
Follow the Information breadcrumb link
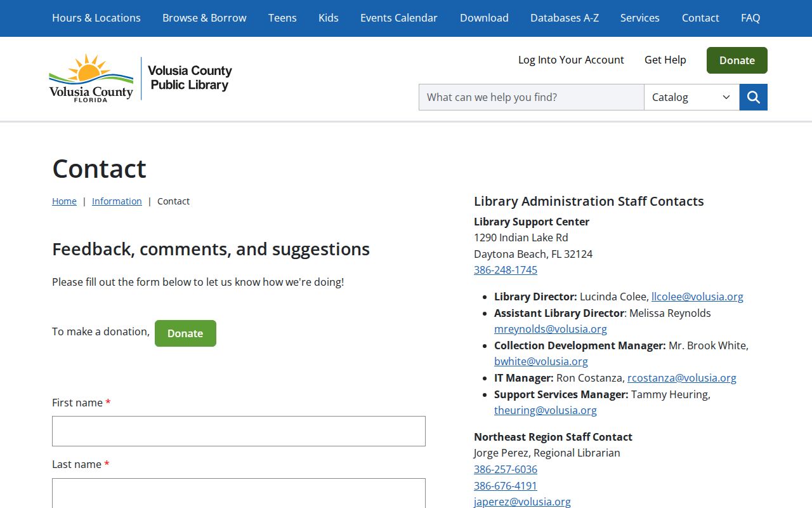point(117,201)
